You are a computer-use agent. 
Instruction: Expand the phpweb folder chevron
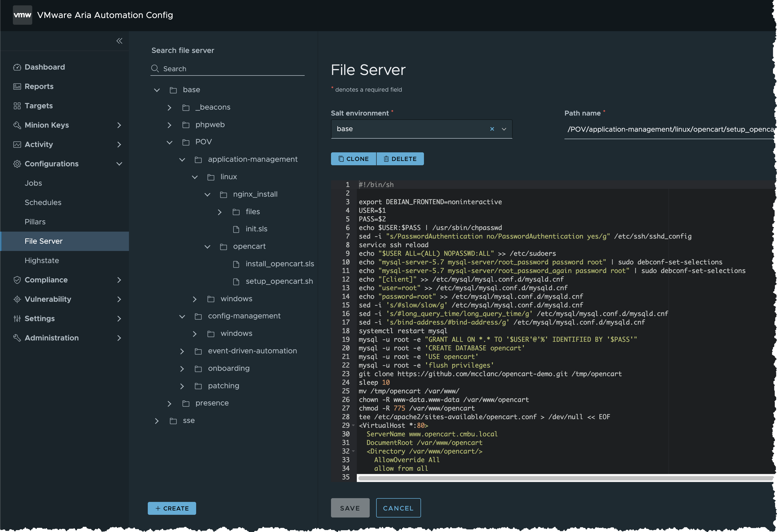pos(169,125)
